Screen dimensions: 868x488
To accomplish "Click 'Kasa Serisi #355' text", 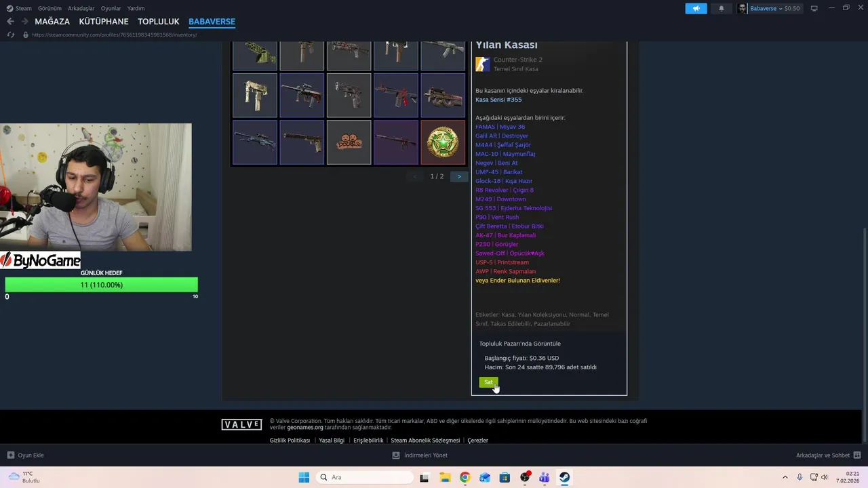I will [x=498, y=100].
